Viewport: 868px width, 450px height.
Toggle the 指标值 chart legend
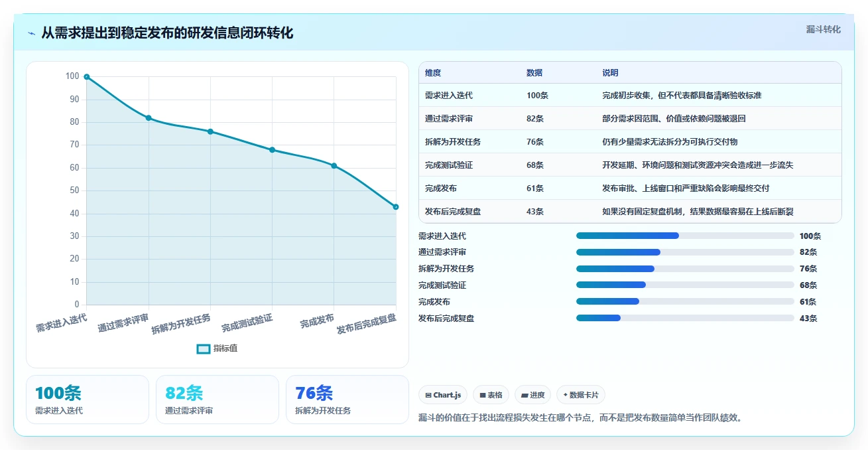217,348
